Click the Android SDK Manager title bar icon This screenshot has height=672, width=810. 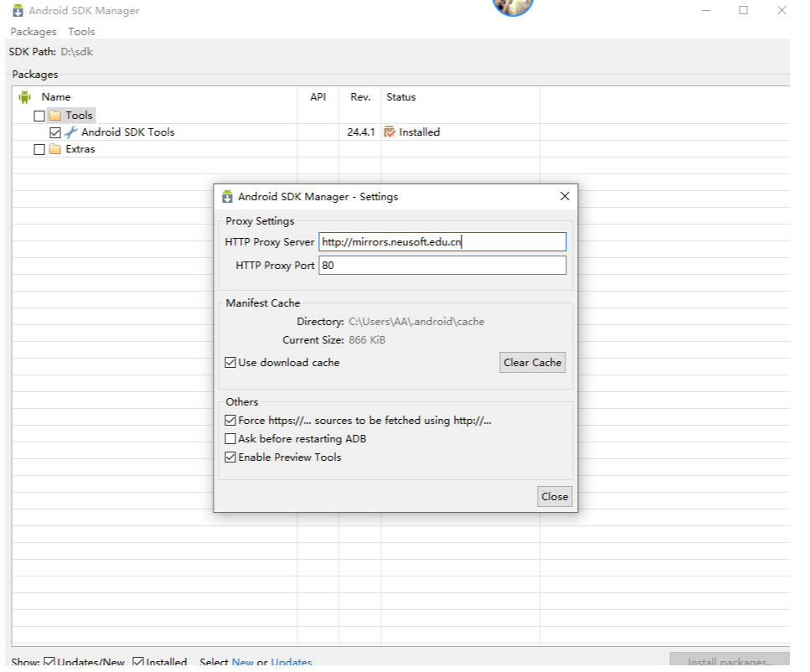click(18, 10)
